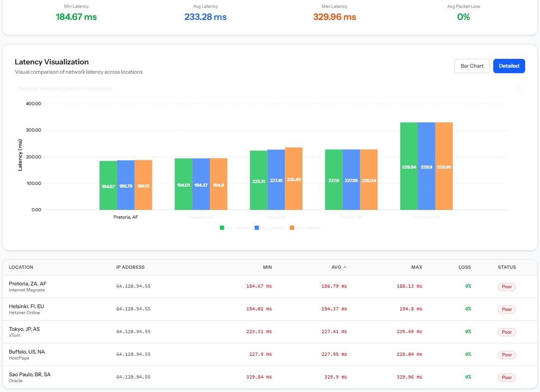This screenshot has height=392, width=540.
Task: Sort table by STATUS column header
Action: (507, 267)
